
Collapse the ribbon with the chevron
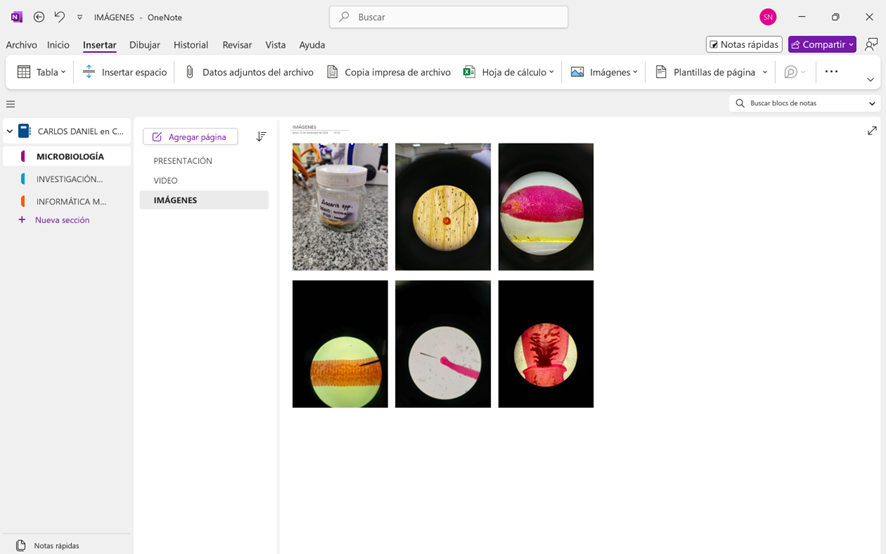[x=870, y=80]
